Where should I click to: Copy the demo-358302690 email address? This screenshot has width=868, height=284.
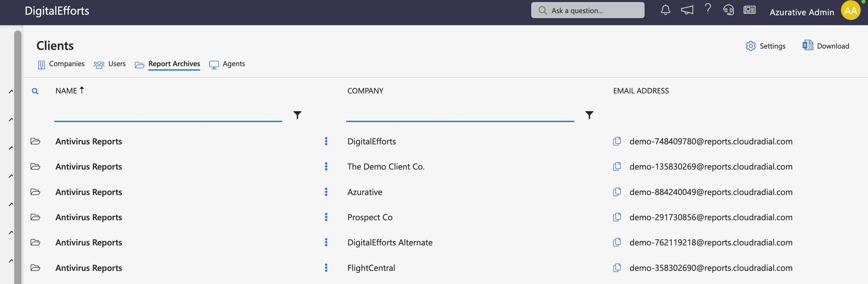click(x=617, y=268)
